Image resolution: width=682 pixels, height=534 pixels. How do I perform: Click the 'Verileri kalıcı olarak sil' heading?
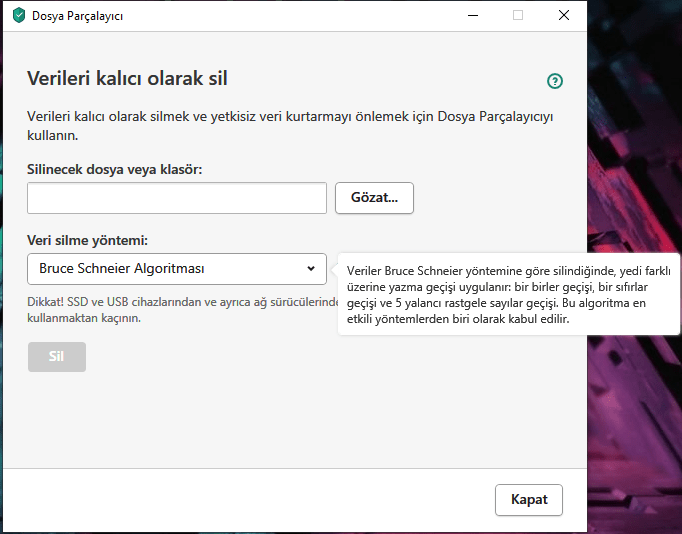127,79
